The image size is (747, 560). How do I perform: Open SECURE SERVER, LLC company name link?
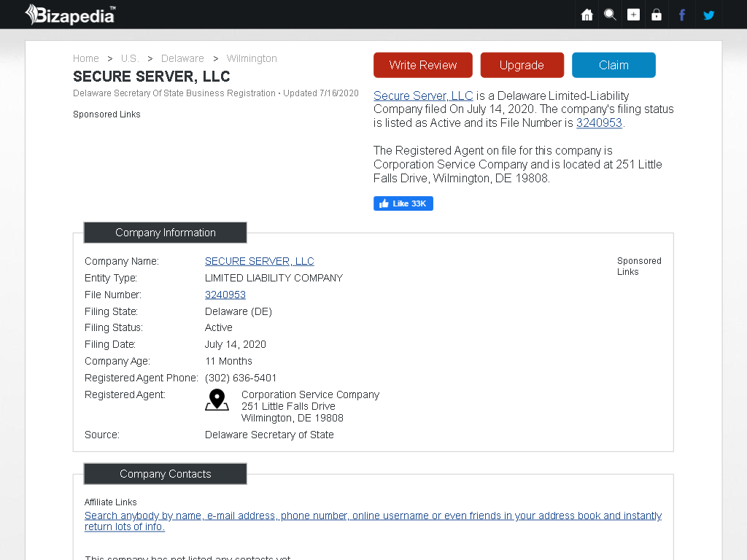(259, 262)
